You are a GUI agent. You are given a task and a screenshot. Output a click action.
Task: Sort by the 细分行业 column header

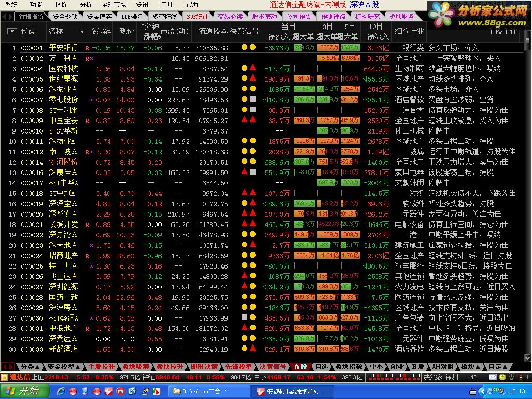click(x=409, y=31)
